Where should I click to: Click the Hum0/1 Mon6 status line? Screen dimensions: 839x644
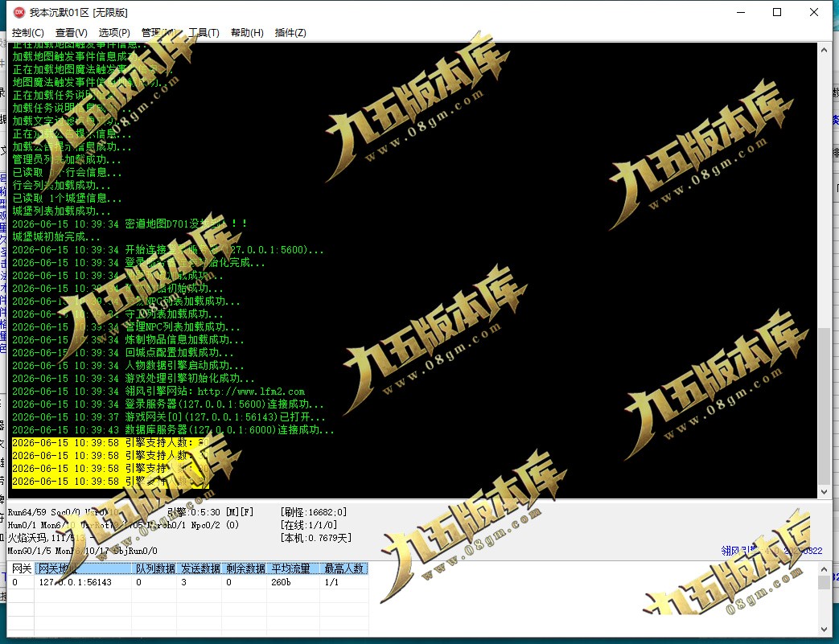click(x=123, y=525)
